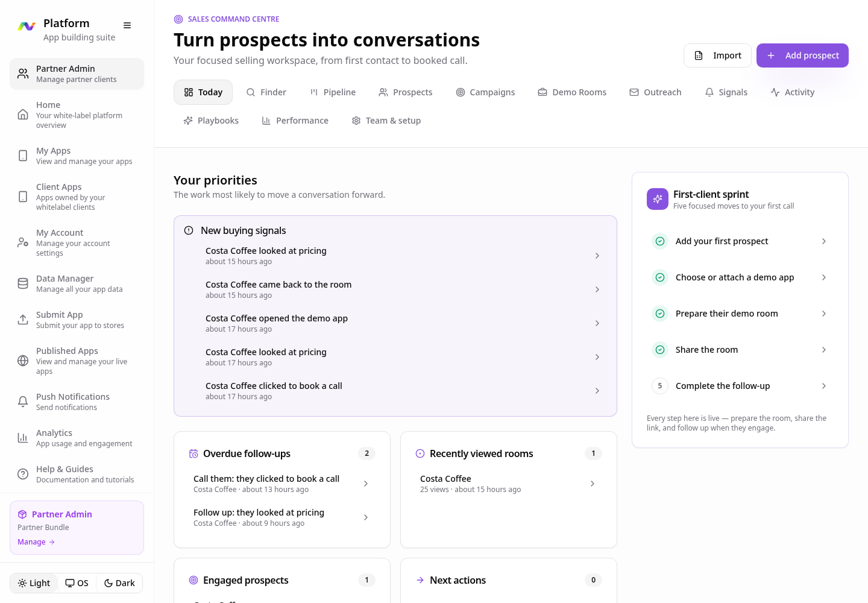Open Follow up: they looked at pricing item
Image resolution: width=868 pixels, height=603 pixels.
[x=281, y=517]
